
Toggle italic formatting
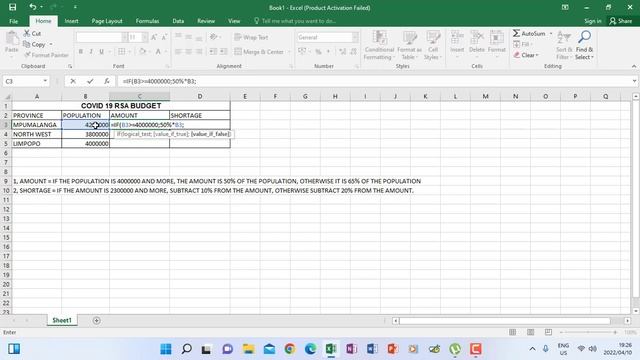coord(91,51)
